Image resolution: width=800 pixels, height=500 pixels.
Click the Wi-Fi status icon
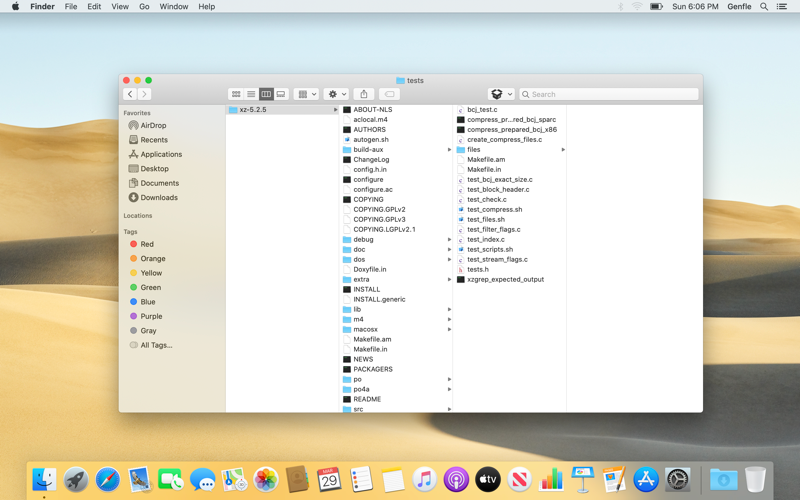[637, 7]
